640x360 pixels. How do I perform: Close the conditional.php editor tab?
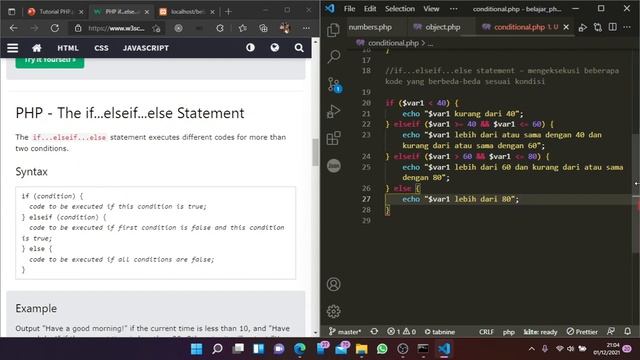click(566, 27)
